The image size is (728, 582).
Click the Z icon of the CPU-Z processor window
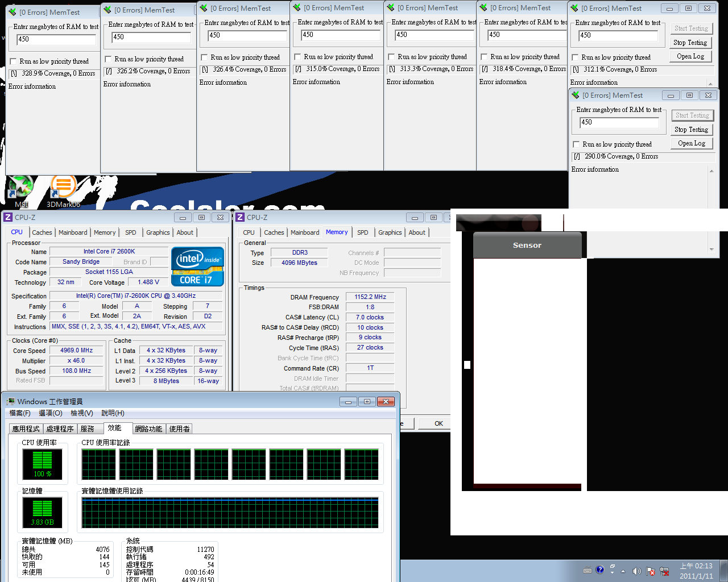point(8,217)
